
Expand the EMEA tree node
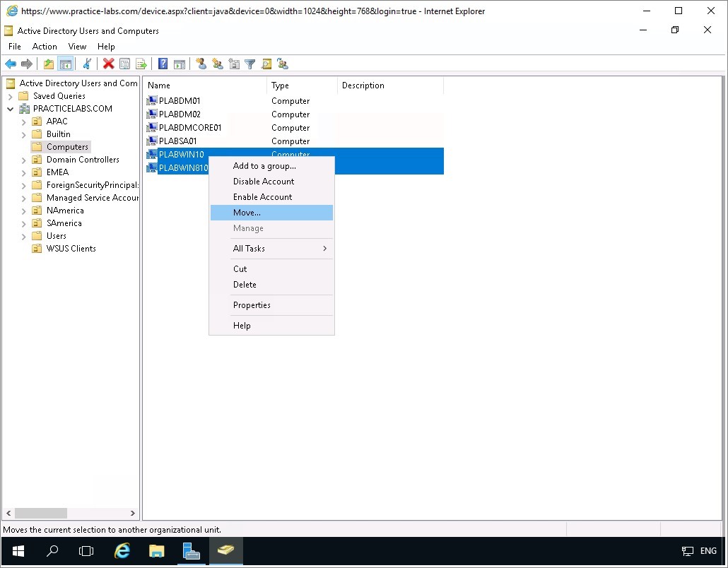pyautogui.click(x=23, y=172)
